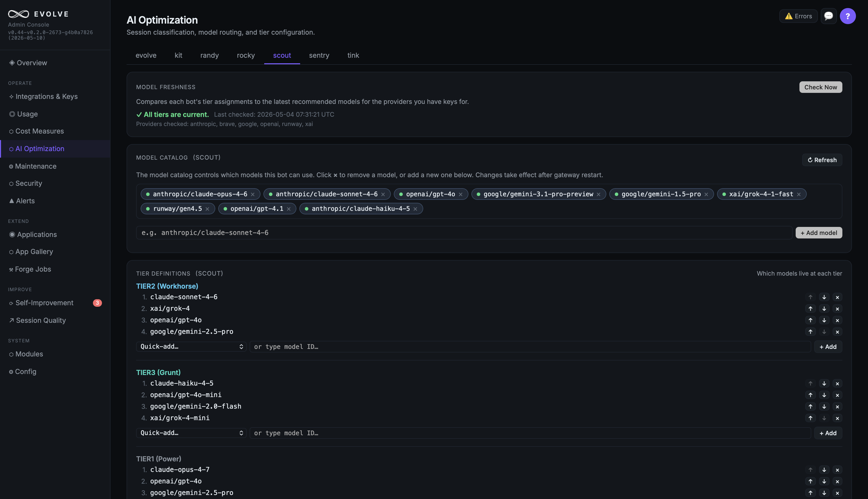Image resolution: width=868 pixels, height=499 pixels.
Task: Click the purple help question mark icon
Action: 847,16
